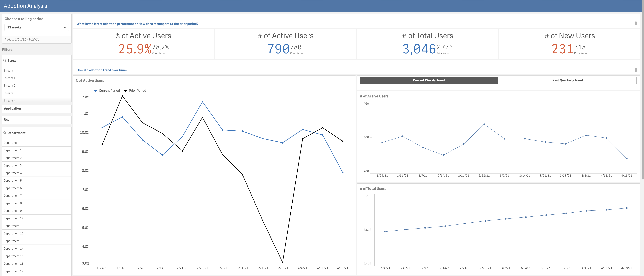Toggle the Current Period legend entry
Viewport: 644px width, 276px height.
[107, 91]
